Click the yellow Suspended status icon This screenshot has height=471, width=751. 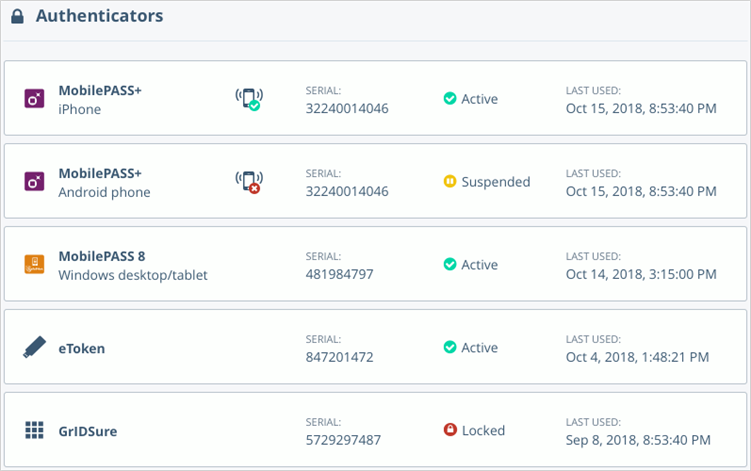pos(450,182)
